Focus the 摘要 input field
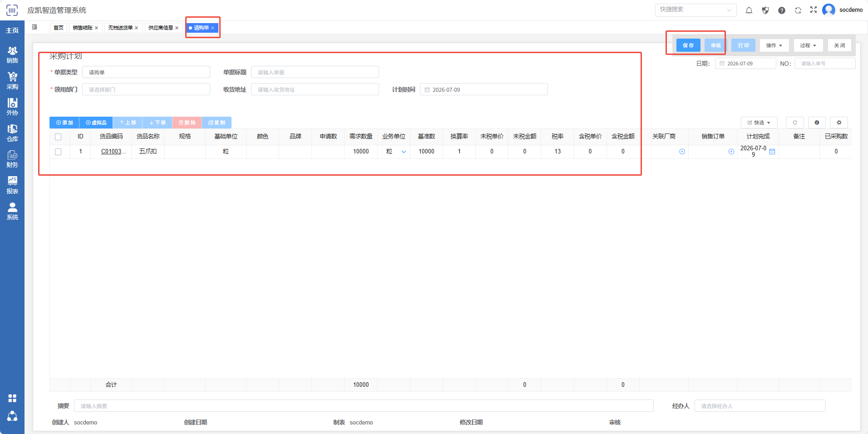The image size is (868, 434). (364, 406)
